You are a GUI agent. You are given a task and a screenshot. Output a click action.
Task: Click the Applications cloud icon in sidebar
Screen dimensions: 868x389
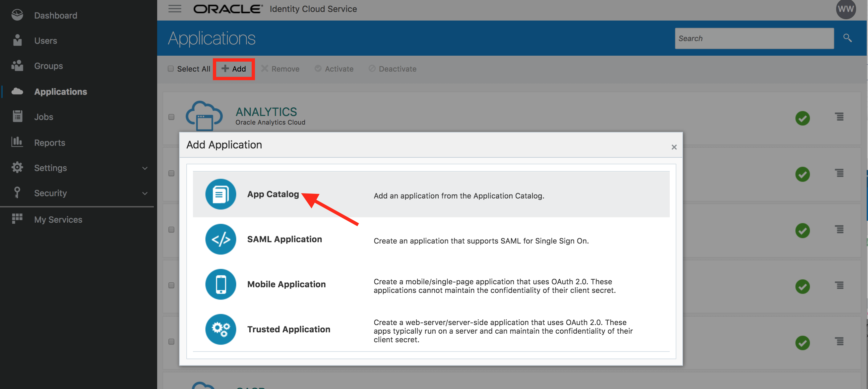[x=17, y=91]
